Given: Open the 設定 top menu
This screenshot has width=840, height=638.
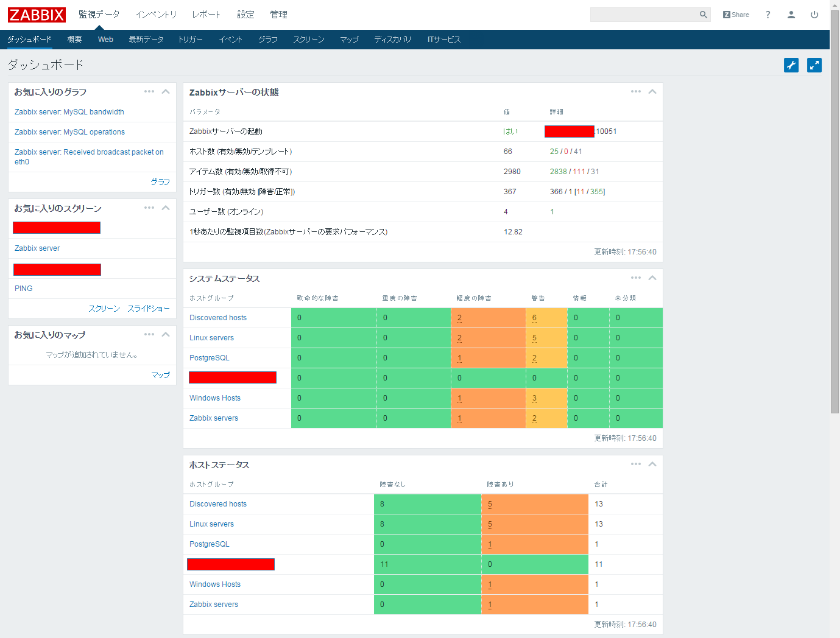Looking at the screenshot, I should tap(246, 15).
